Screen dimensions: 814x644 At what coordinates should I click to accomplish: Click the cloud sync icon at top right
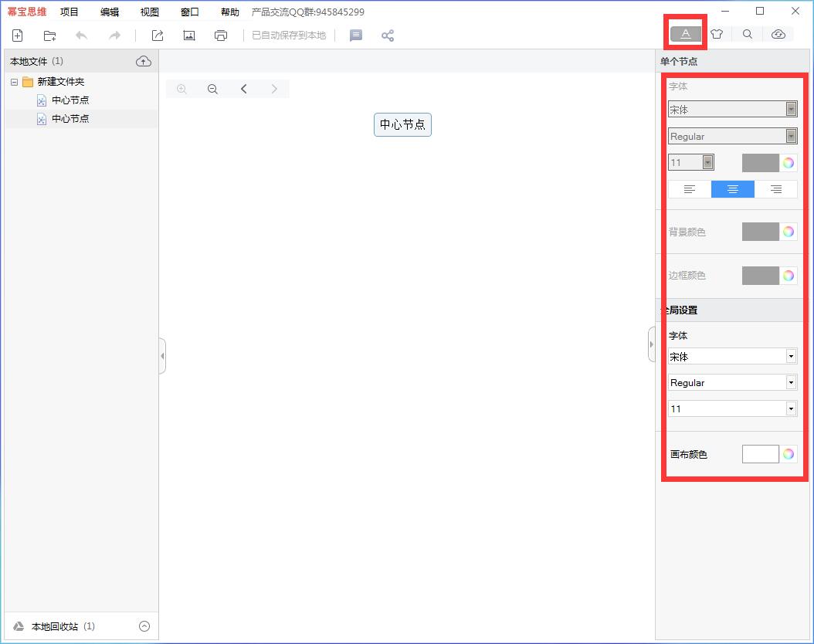click(x=778, y=34)
